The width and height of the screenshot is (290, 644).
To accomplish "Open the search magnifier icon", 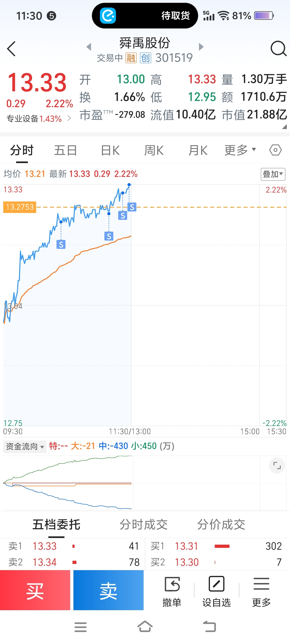I will (x=278, y=49).
